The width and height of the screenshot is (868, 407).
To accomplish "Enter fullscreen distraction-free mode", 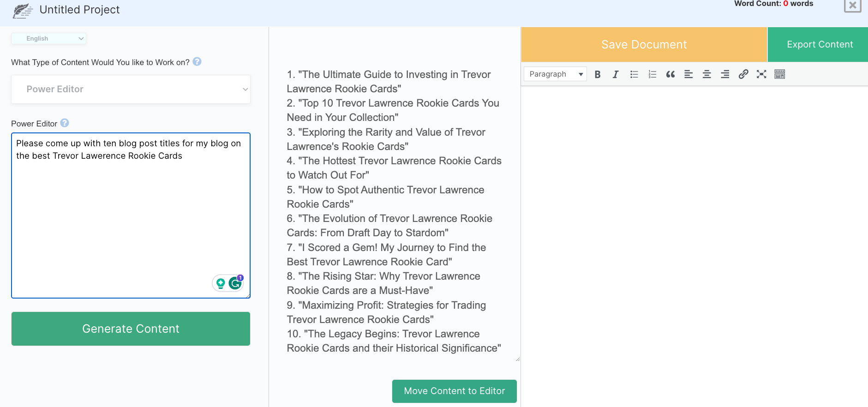I will (761, 74).
